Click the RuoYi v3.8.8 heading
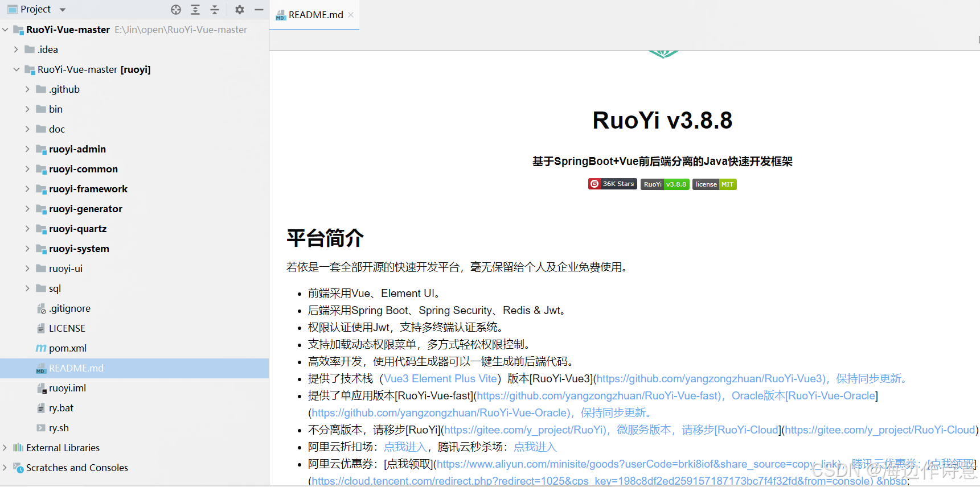Screen dimensions: 980x487 [662, 121]
